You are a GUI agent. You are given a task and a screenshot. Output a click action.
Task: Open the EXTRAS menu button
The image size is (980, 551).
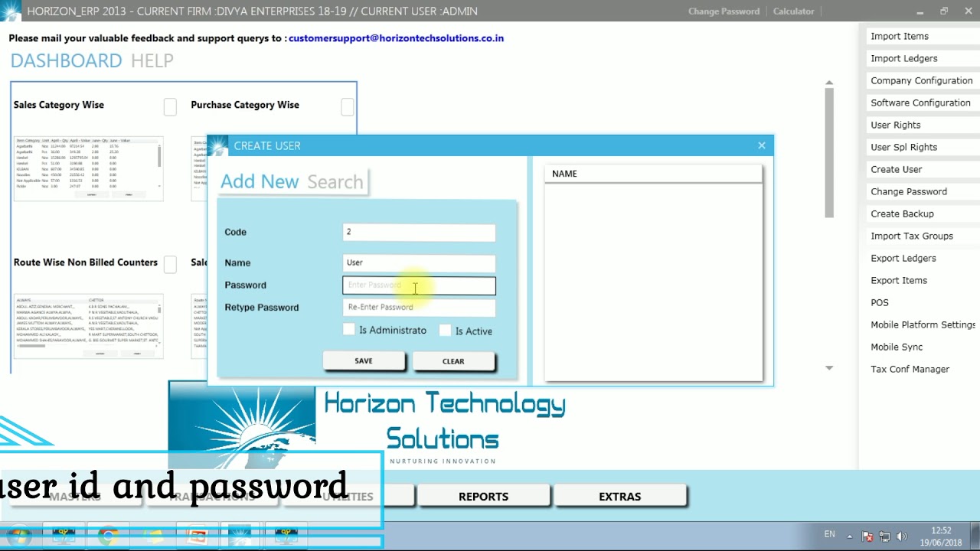pos(619,497)
